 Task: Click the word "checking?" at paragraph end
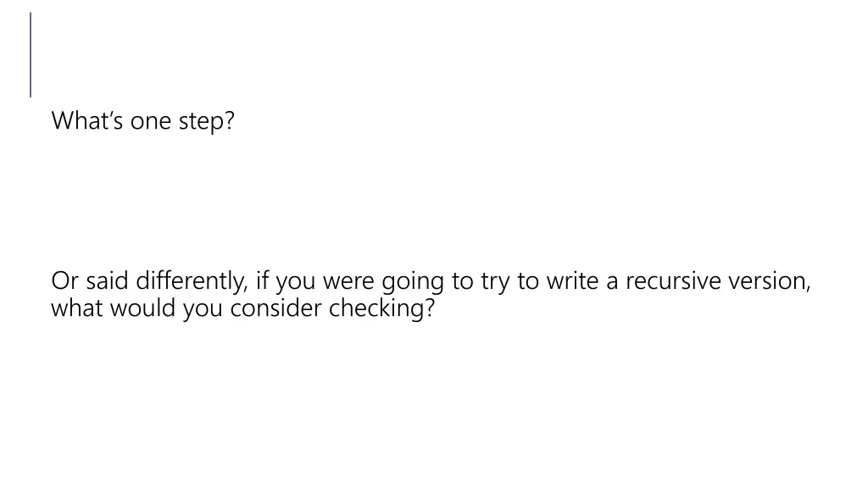(x=382, y=308)
